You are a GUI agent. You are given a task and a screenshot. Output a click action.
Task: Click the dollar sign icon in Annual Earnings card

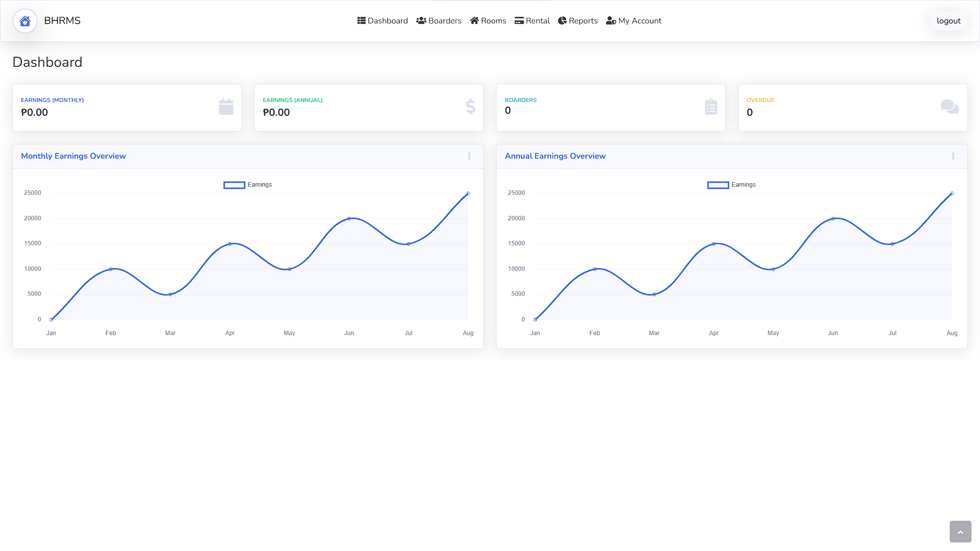point(471,107)
